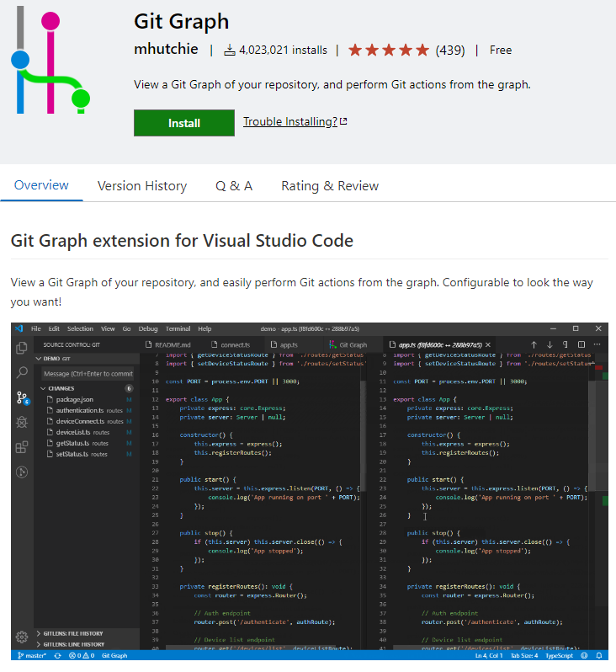Click the Next Change down arrow
Viewport: 616px width, 672px height.
550,344
